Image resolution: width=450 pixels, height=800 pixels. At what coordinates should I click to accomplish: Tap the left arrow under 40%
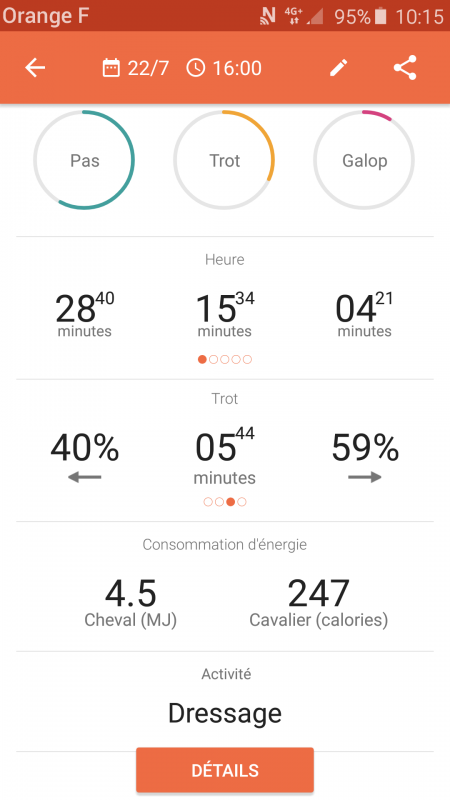point(85,478)
